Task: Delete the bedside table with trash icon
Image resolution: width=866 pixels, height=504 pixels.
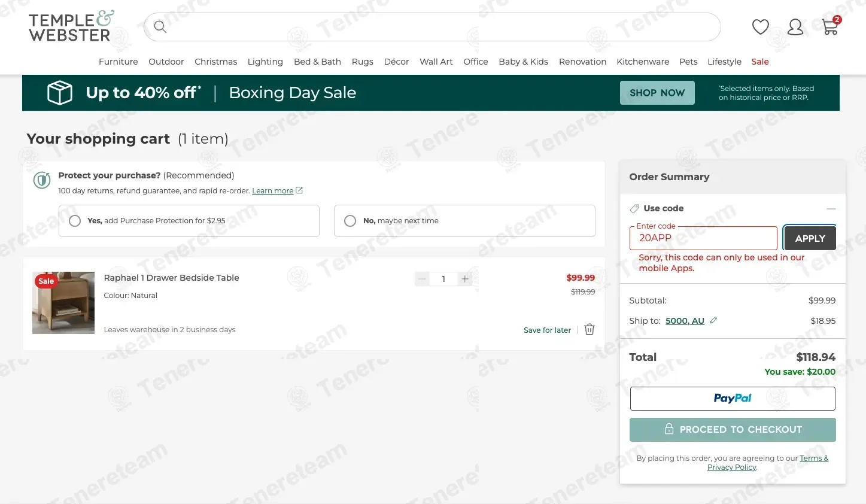Action: click(590, 329)
